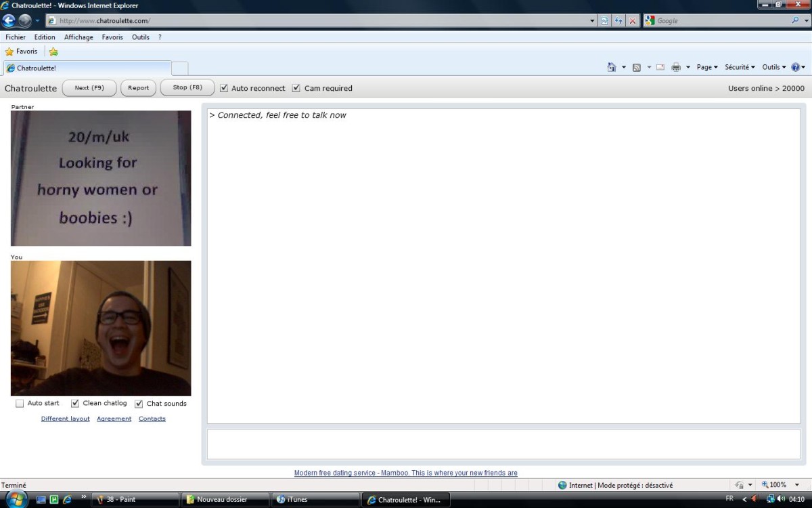The image size is (812, 508).
Task: Open the Sécurité dropdown menu
Action: pos(740,67)
